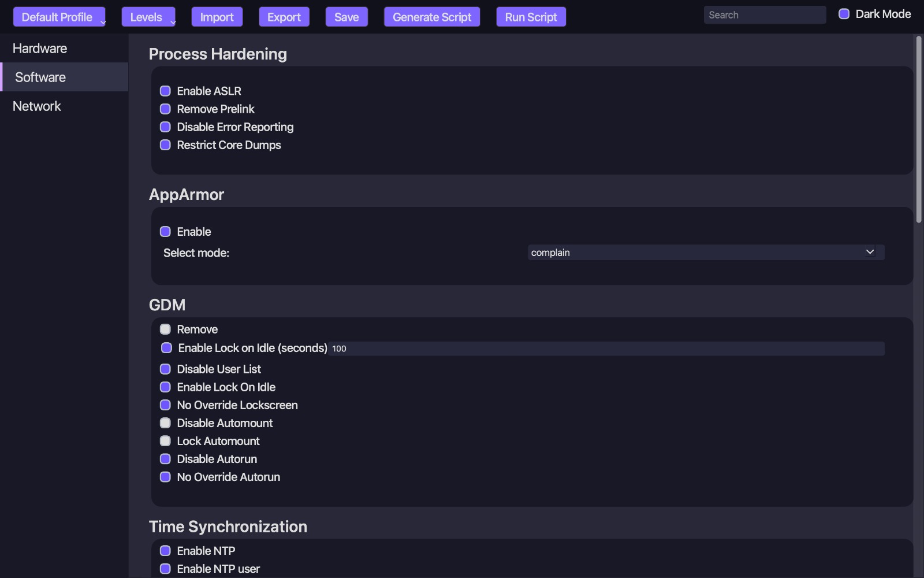Toggle No Override Autorun checkbox
The height and width of the screenshot is (578, 924).
click(x=165, y=476)
